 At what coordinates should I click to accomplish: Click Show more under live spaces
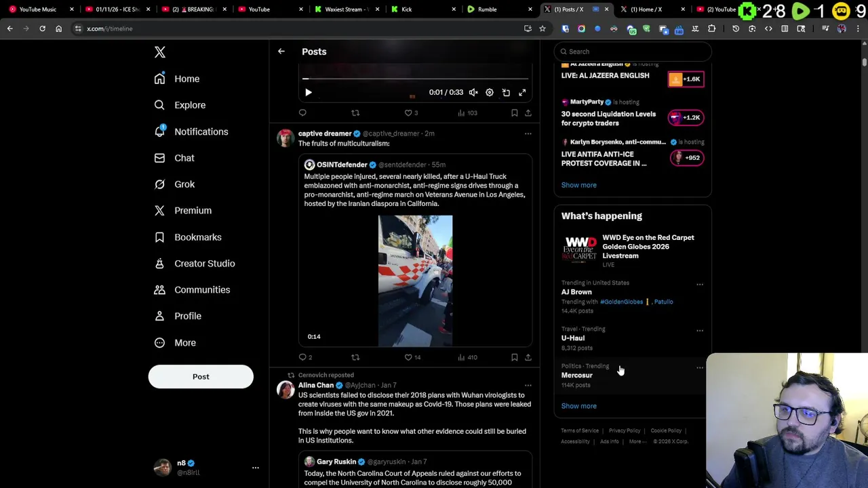pyautogui.click(x=578, y=185)
